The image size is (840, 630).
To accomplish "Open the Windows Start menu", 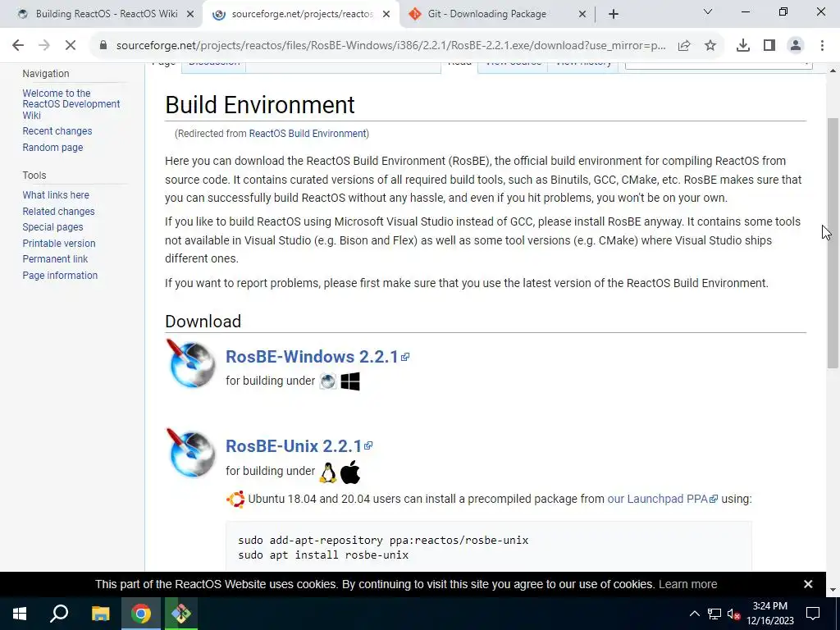I will point(20,614).
